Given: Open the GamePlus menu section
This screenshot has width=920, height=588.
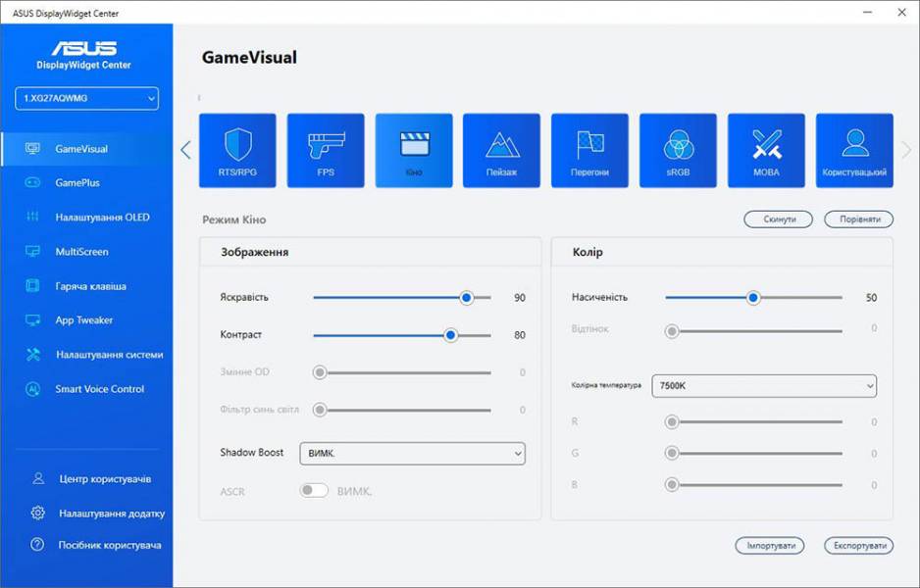Looking at the screenshot, I should point(77,183).
